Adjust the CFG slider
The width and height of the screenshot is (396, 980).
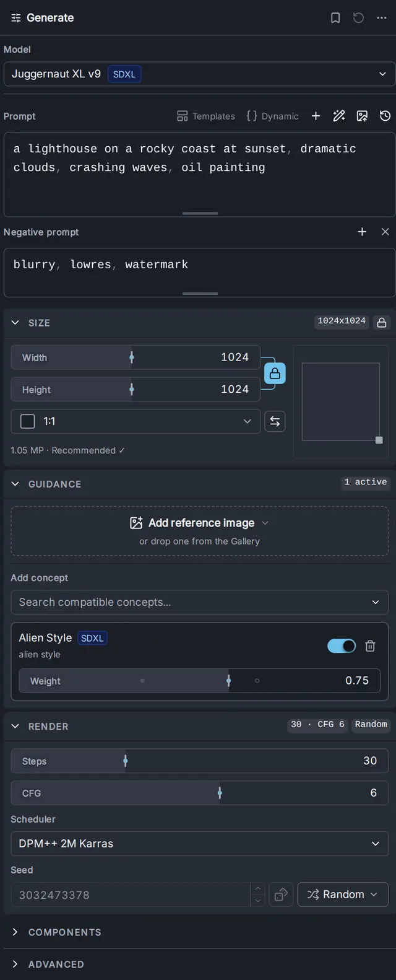pos(199,793)
